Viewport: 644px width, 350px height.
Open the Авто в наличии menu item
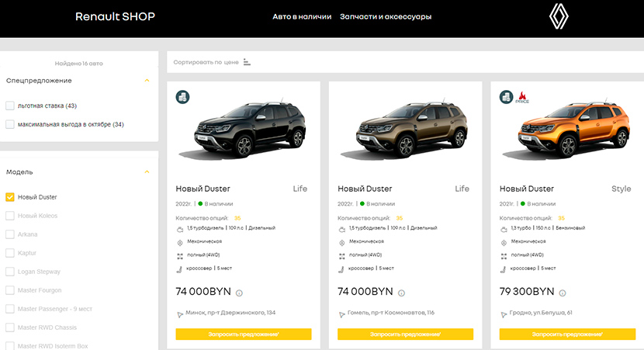(302, 16)
